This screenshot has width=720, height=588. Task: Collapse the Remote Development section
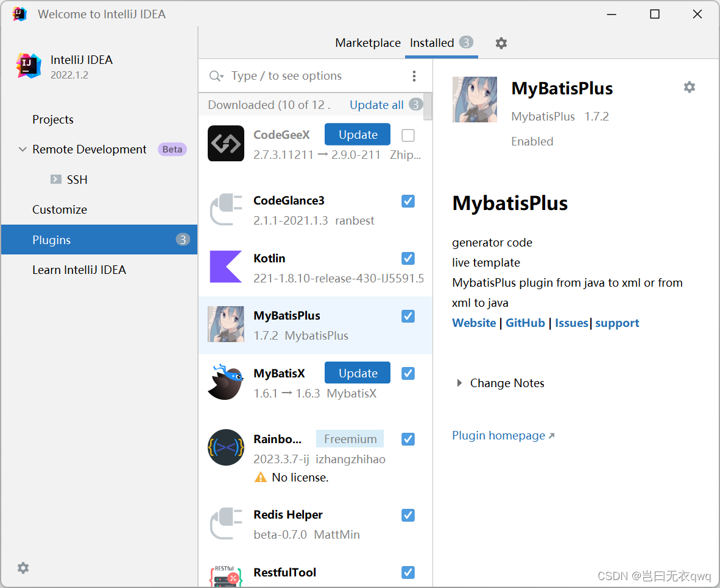point(23,149)
